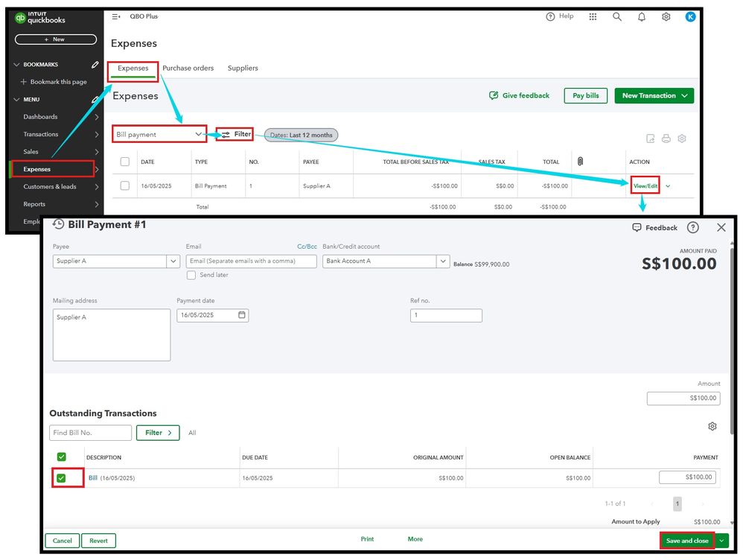Viewport: 743px width, 560px height.
Task: Collapse the MENU section
Action: tap(16, 100)
